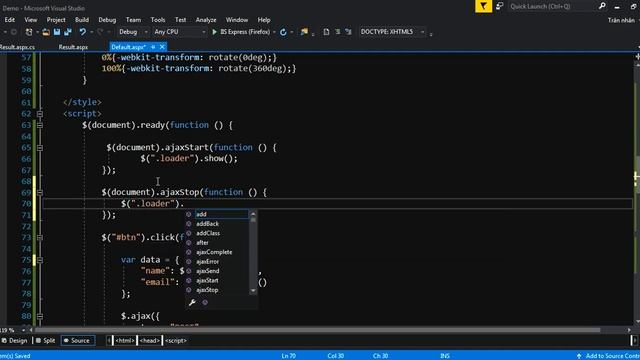The width and height of the screenshot is (640, 360).
Task: Switch to the Result.aspx tab
Action: pyautogui.click(x=73, y=47)
